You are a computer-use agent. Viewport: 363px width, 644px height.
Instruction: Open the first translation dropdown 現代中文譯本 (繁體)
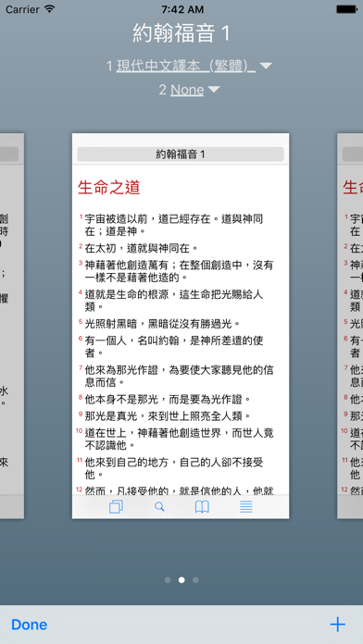[x=186, y=66]
